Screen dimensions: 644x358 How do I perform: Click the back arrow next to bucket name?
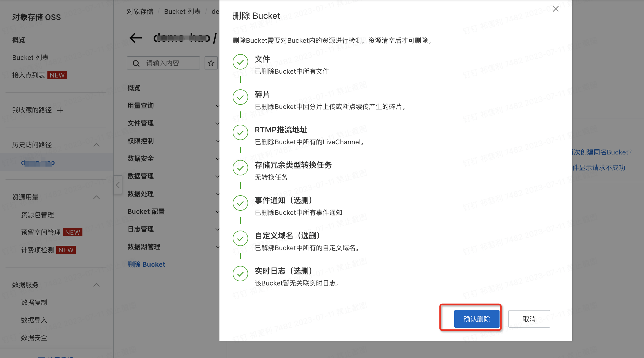[135, 38]
